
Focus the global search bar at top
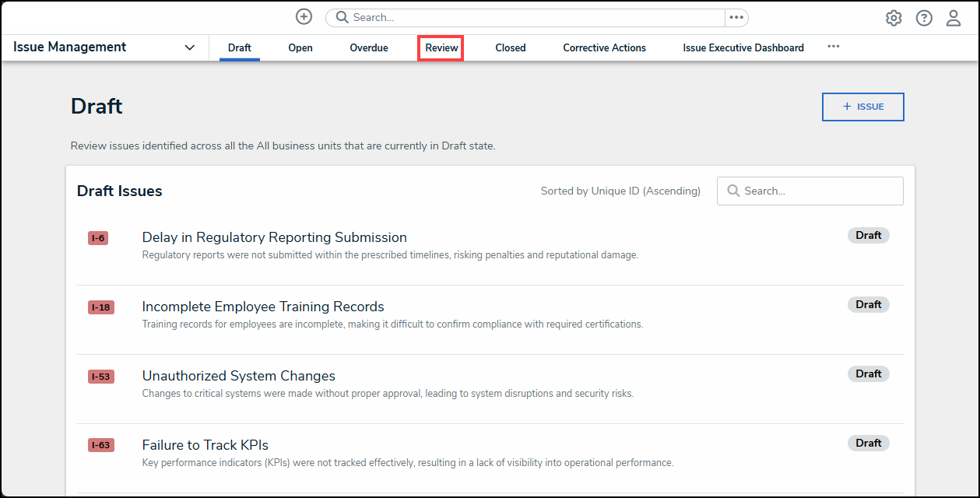pos(529,18)
